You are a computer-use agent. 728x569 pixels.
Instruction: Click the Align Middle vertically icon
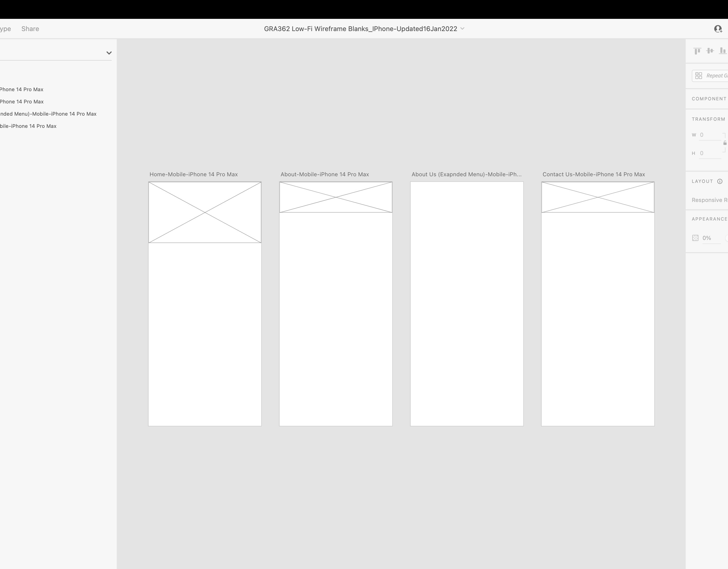coord(710,51)
